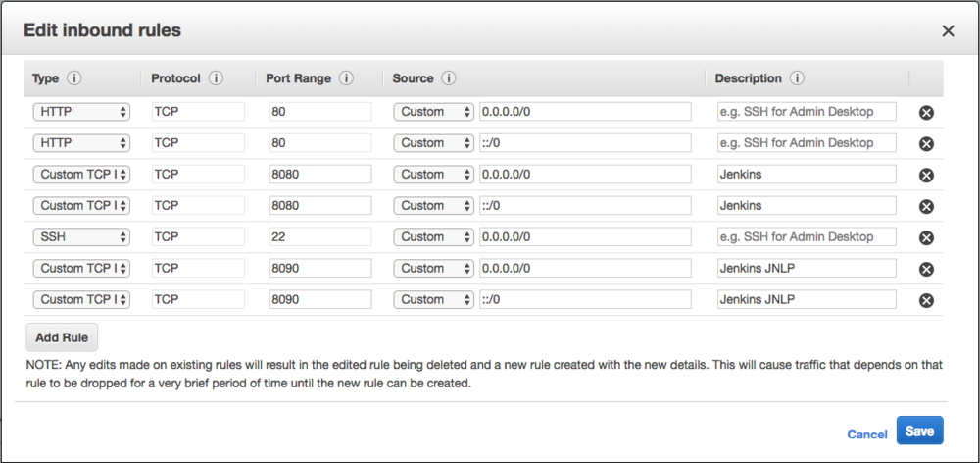Remove Jenkins JNLP 0.0.0.0/0 rule

[x=926, y=269]
